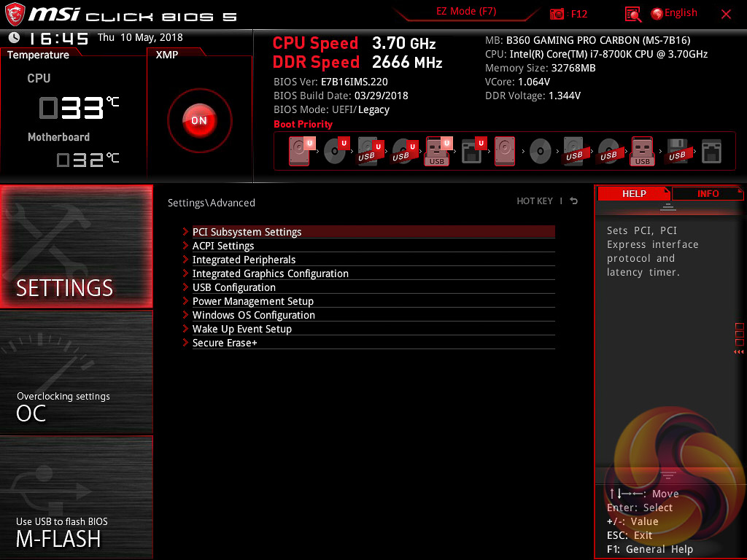The height and width of the screenshot is (560, 747).
Task: Click the VCore: 1.064V value
Action: pyautogui.click(x=517, y=82)
